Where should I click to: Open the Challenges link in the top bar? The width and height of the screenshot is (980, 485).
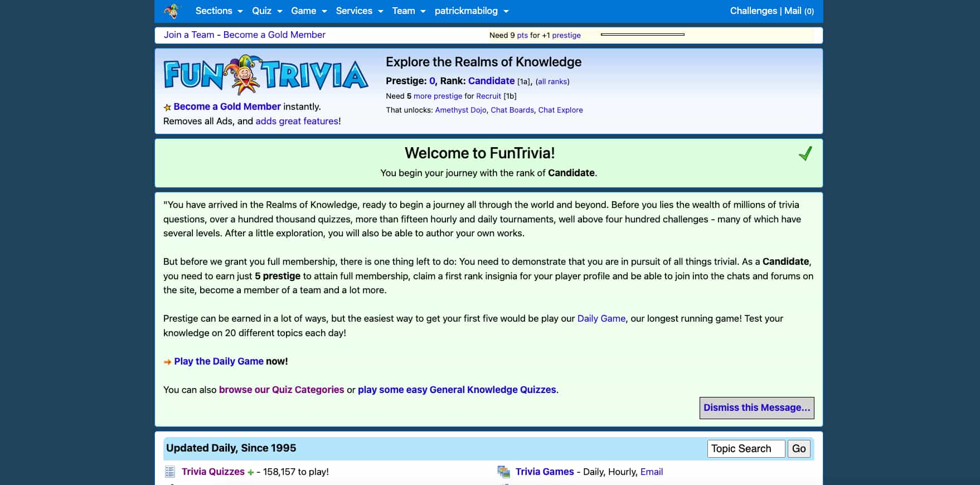point(753,11)
